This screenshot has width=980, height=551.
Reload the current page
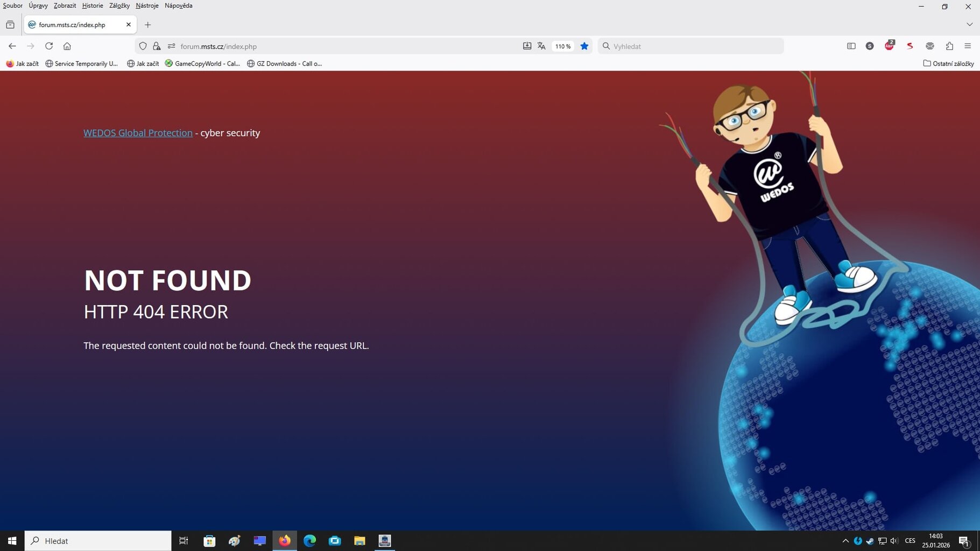click(49, 46)
